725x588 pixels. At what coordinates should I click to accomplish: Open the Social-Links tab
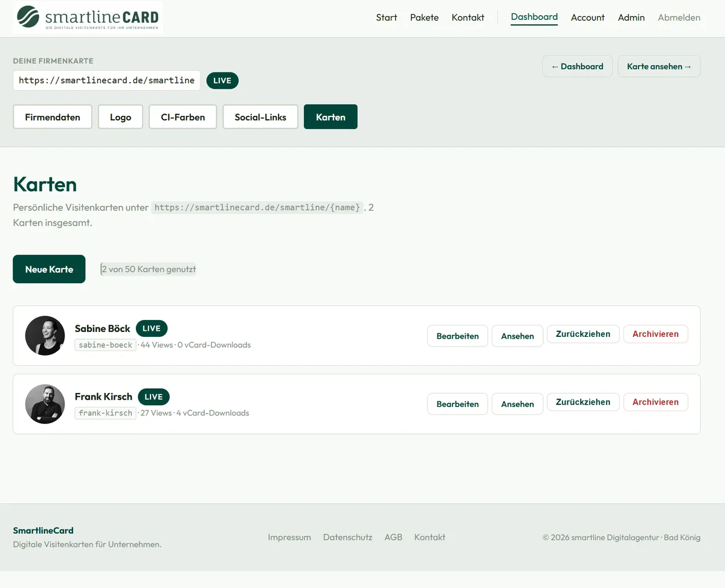click(x=260, y=117)
